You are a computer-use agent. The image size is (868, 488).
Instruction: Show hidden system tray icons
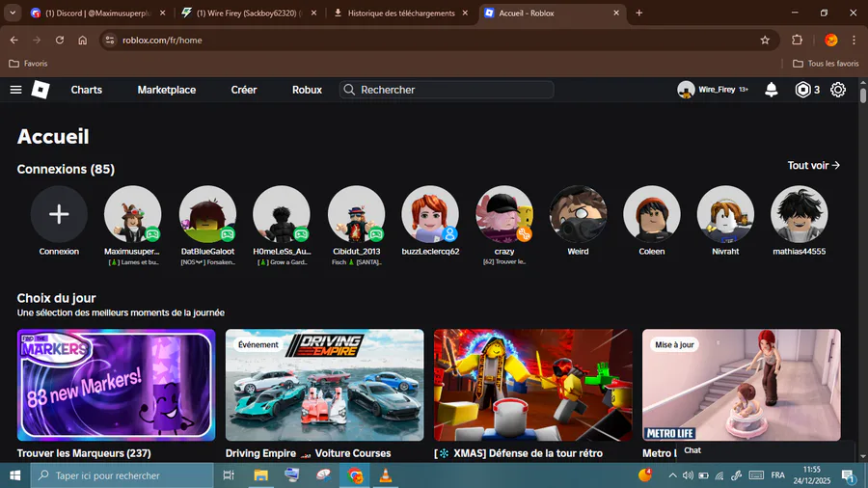click(x=672, y=475)
